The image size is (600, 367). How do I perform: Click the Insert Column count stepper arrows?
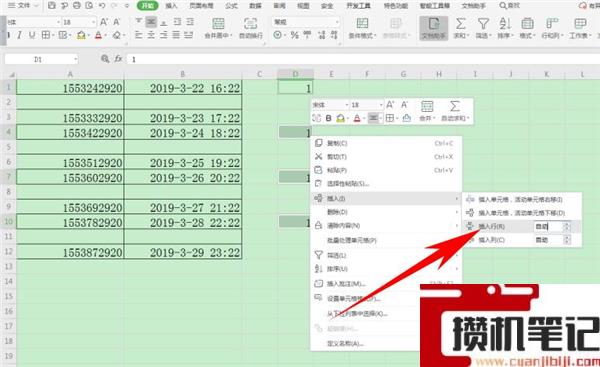tap(567, 240)
